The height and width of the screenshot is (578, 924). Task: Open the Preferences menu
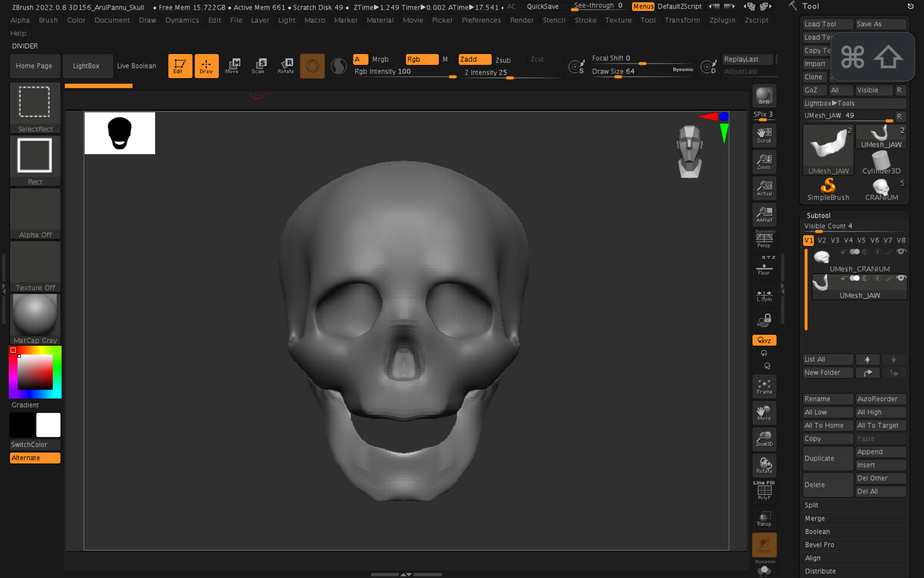(x=481, y=20)
